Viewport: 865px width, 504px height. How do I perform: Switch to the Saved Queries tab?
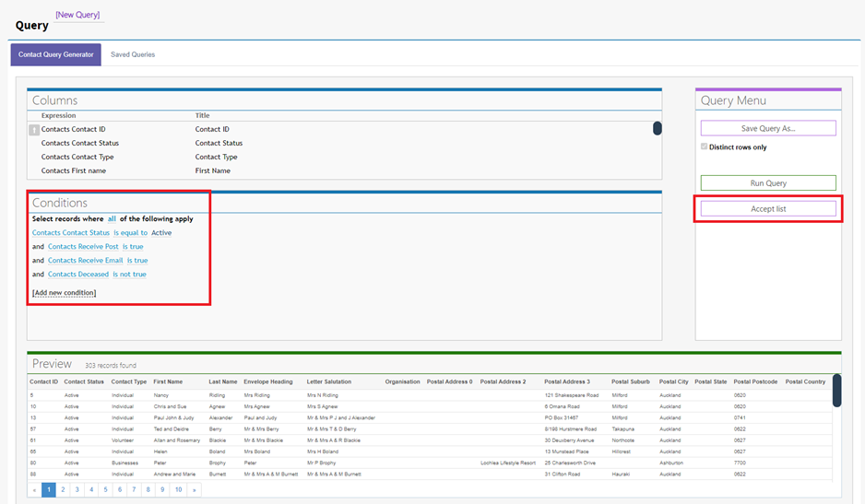click(x=133, y=54)
